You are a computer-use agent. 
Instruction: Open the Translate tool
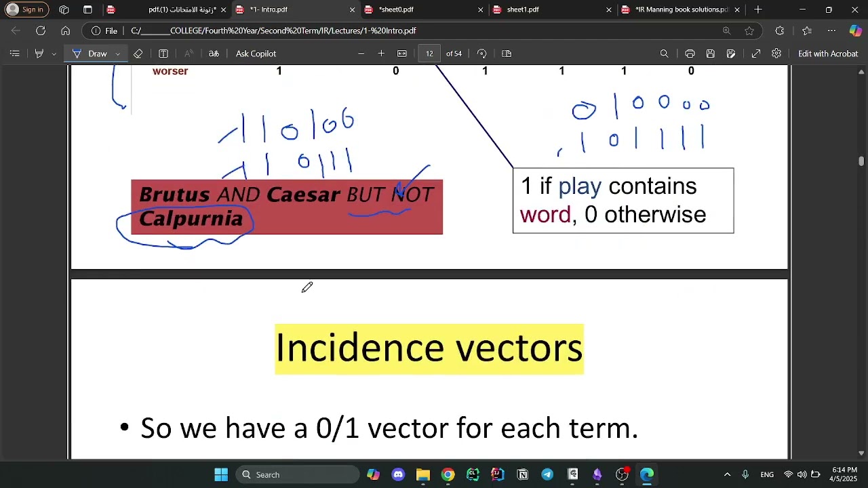pos(214,54)
